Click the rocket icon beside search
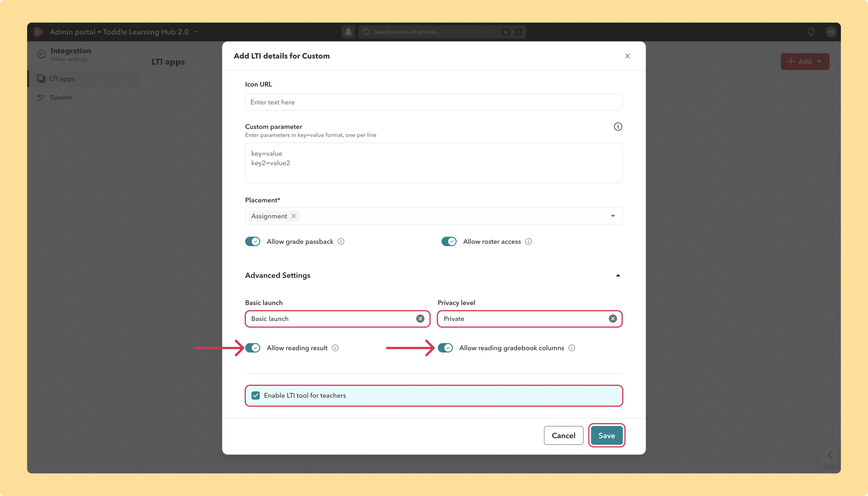The height and width of the screenshot is (496, 868). 348,32
